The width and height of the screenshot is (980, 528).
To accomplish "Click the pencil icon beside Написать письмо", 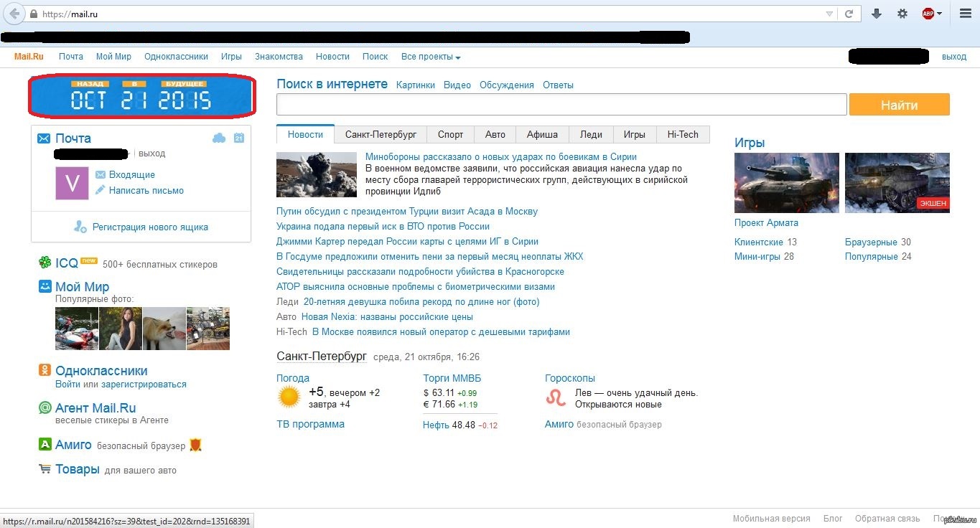I will [x=101, y=190].
